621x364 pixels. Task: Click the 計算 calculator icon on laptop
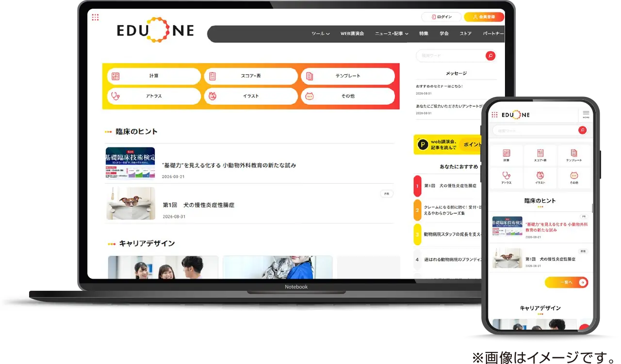[x=115, y=76]
